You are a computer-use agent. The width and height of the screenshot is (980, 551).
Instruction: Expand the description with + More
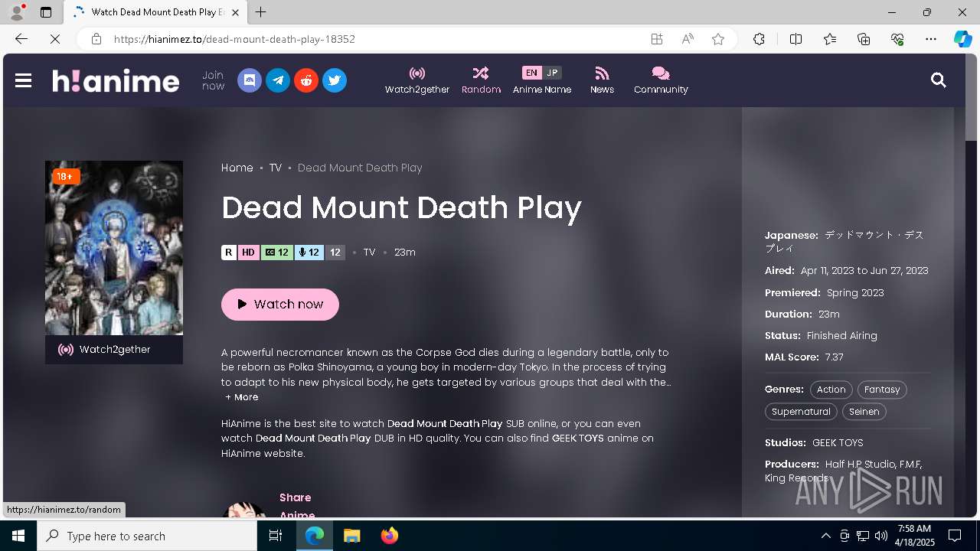(242, 397)
